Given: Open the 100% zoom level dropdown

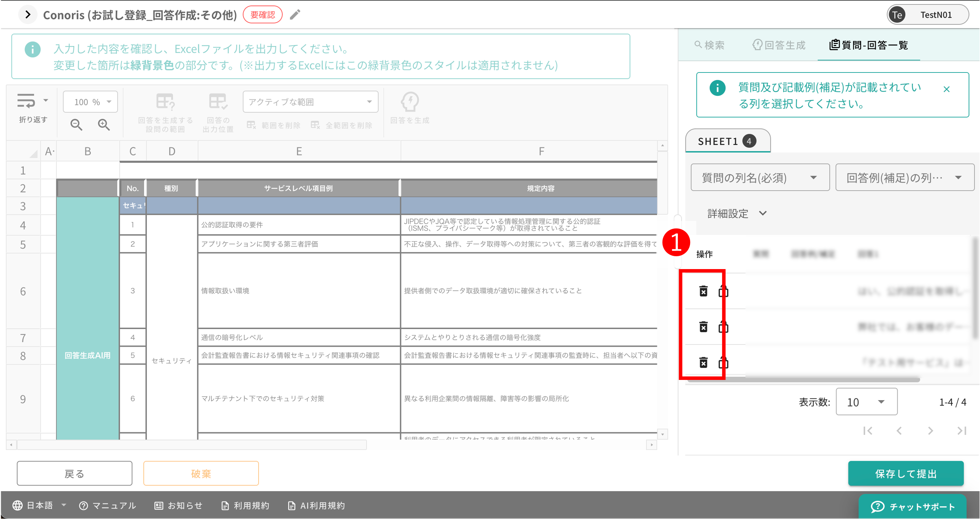Looking at the screenshot, I should (91, 102).
